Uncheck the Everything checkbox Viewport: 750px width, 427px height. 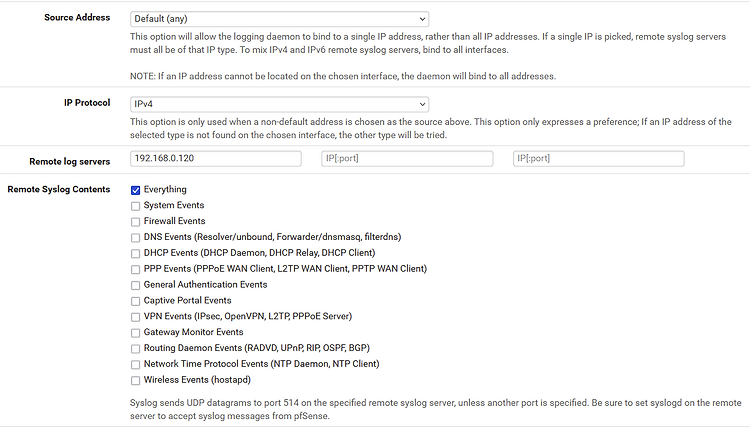[135, 190]
